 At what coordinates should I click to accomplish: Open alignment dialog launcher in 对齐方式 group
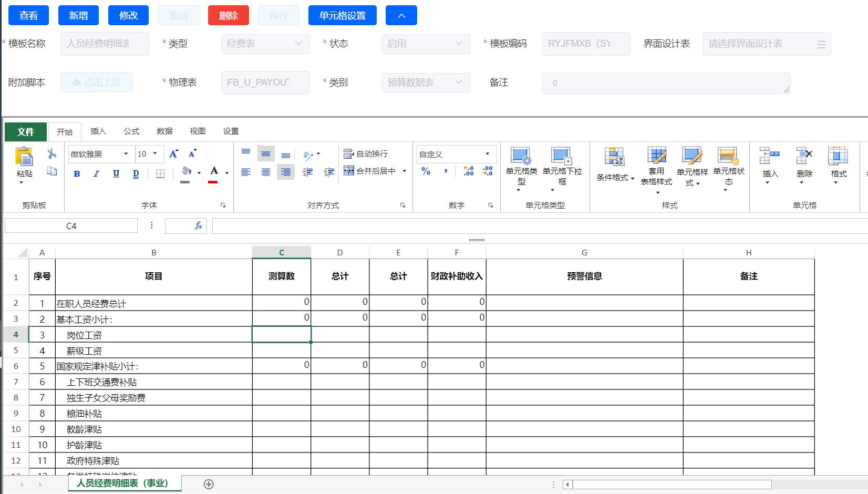click(x=402, y=205)
